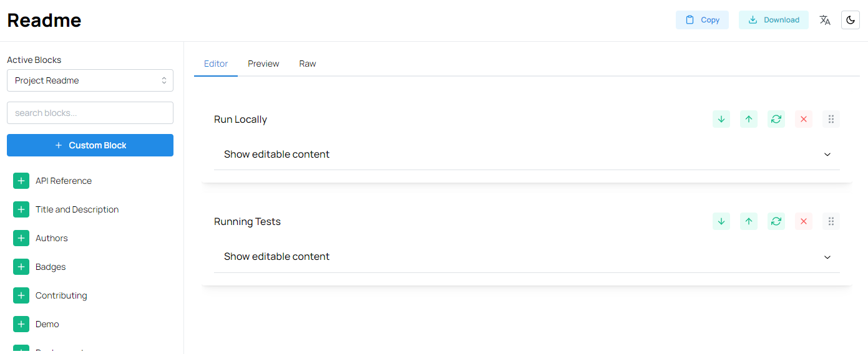Refresh the Running Tests block

[x=776, y=221]
